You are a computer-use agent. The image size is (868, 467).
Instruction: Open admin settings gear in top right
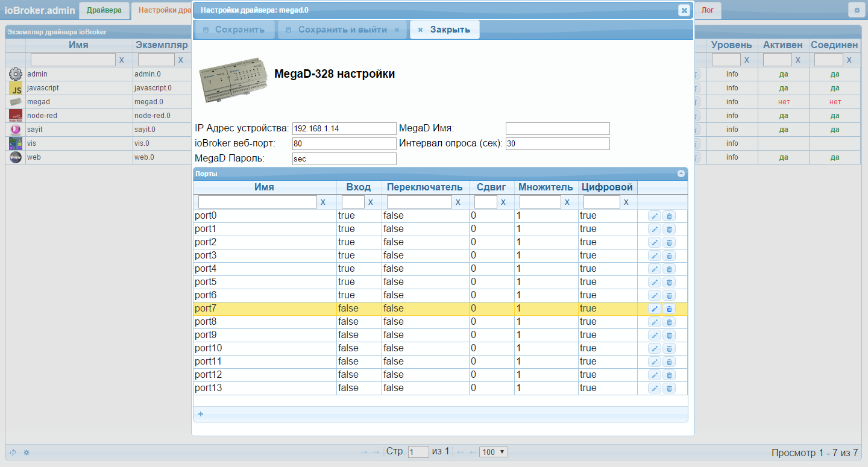[x=857, y=10]
